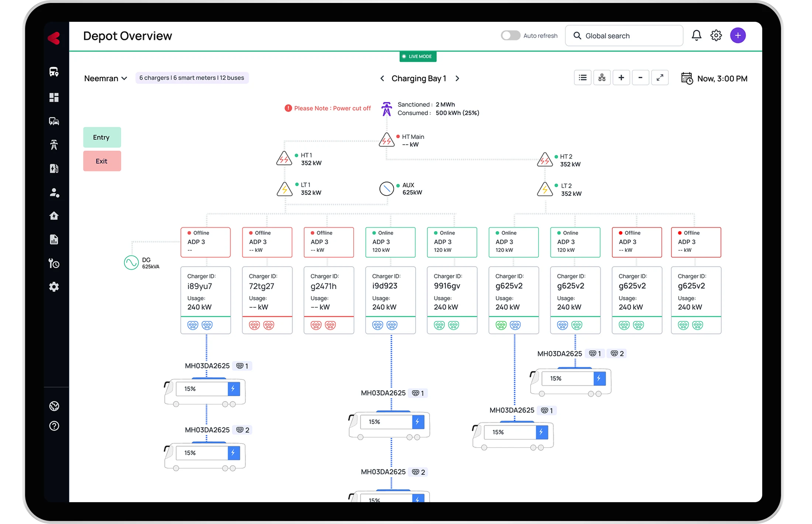Switch to hierarchy tree view icon
Screen dimensions: 812x524
pyautogui.click(x=602, y=78)
